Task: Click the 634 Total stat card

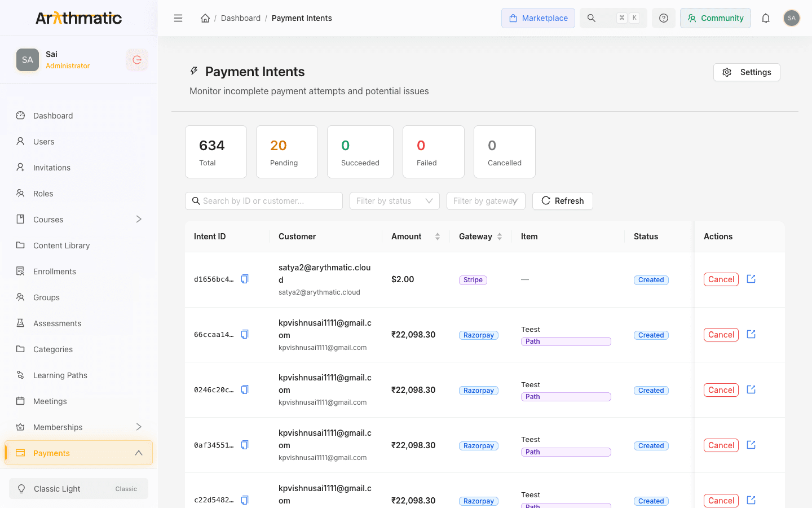Action: tap(216, 152)
